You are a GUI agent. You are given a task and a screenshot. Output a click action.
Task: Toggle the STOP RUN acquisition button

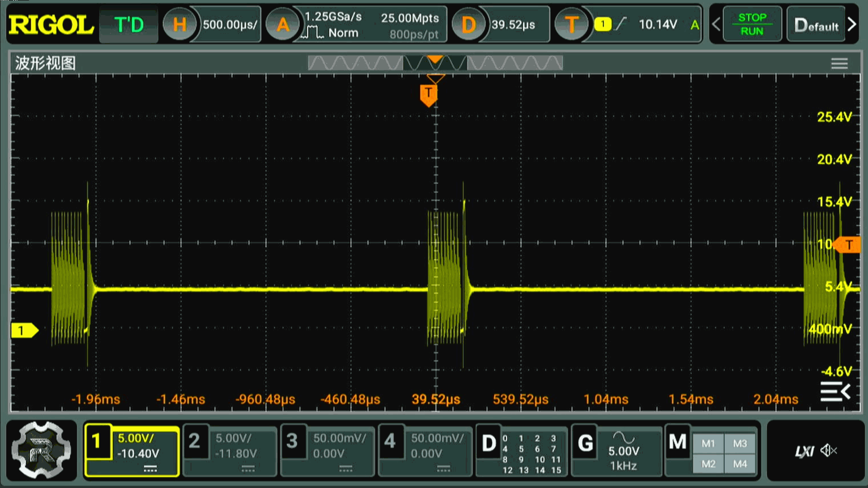(752, 24)
